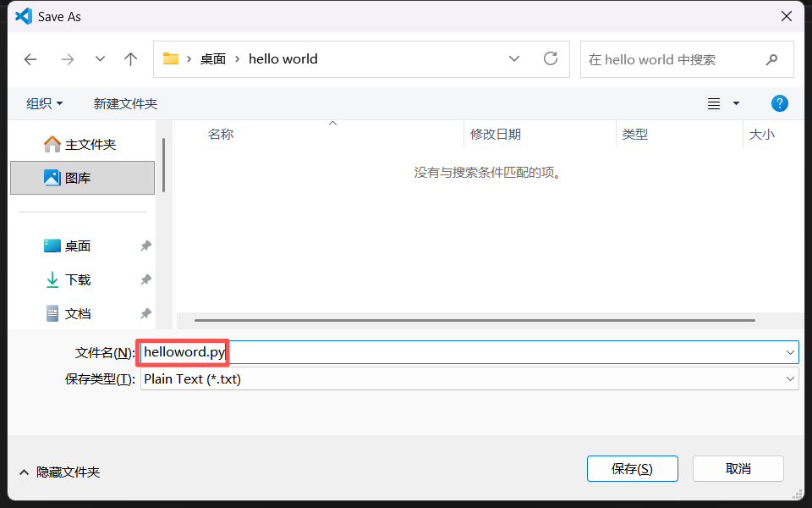Refresh the hello world folder view

(551, 59)
